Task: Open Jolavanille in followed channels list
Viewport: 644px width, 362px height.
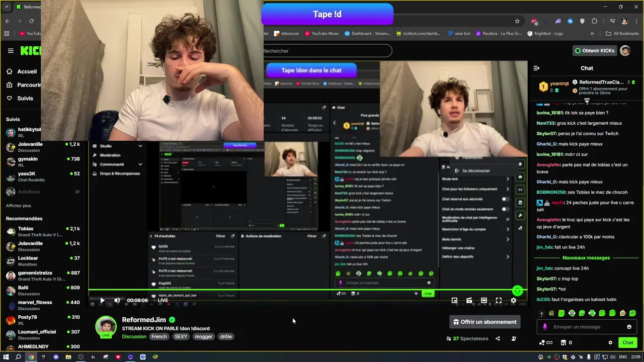Action: [x=43, y=147]
